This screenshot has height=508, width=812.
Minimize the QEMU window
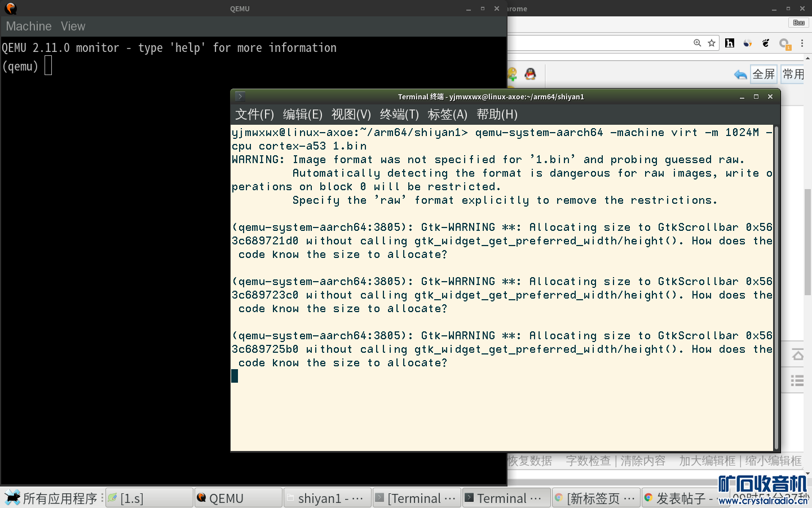pos(469,8)
